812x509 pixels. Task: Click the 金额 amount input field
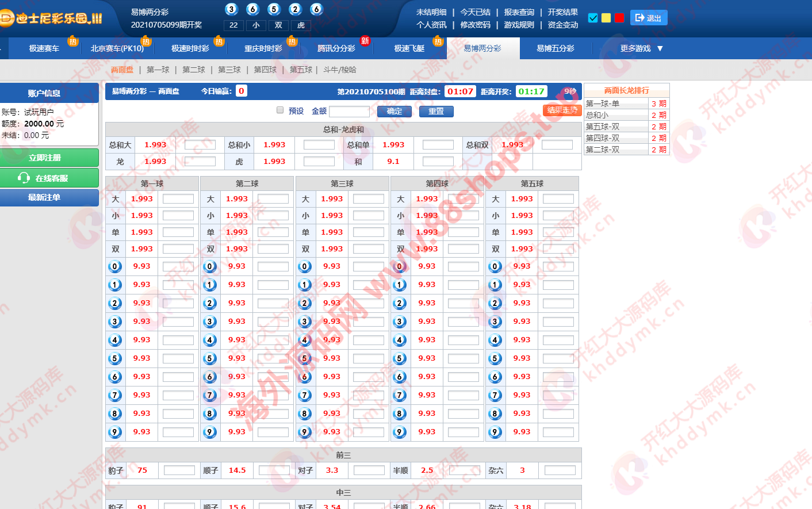click(349, 111)
